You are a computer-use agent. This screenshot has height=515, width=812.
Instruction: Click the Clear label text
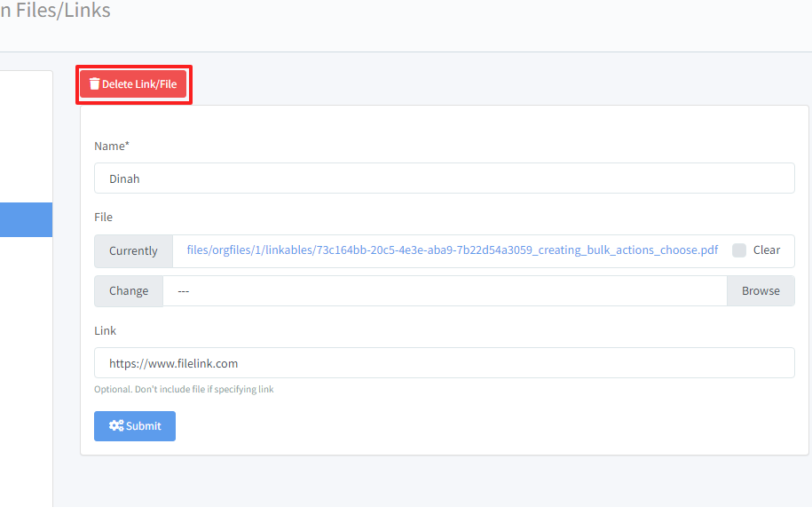coord(767,250)
